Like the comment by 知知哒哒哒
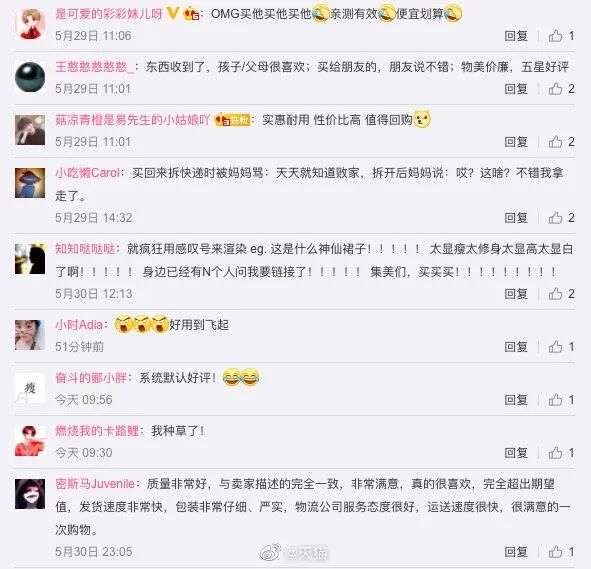The height and width of the screenshot is (569, 591). point(555,294)
